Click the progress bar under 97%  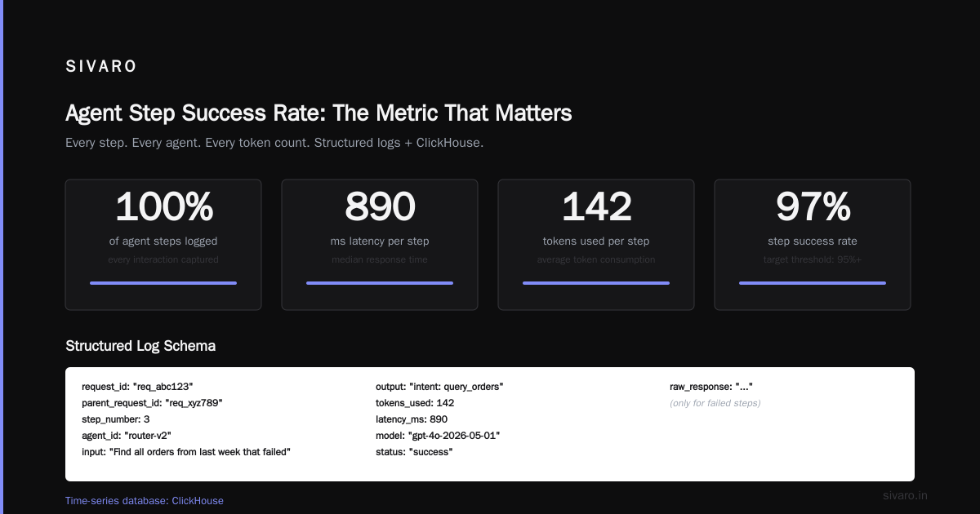[x=813, y=283]
